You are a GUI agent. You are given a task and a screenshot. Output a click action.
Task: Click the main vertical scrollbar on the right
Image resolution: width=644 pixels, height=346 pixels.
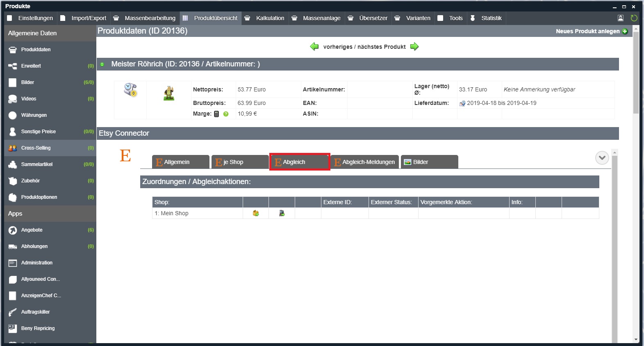pos(636,74)
